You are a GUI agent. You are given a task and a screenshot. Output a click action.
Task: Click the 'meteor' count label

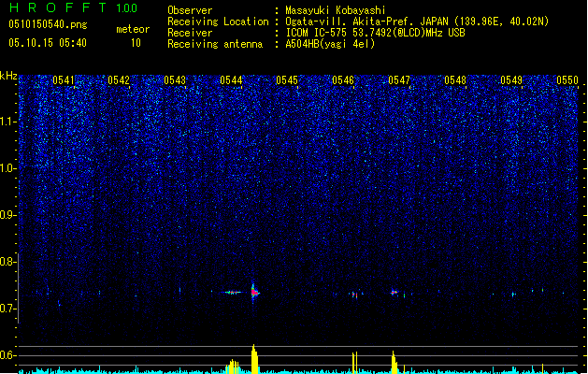tap(133, 29)
